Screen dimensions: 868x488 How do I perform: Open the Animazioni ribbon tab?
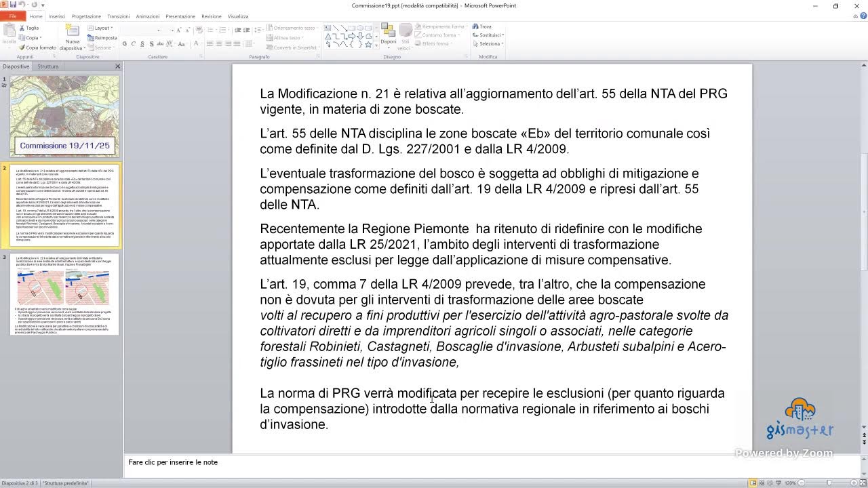pyautogui.click(x=148, y=16)
